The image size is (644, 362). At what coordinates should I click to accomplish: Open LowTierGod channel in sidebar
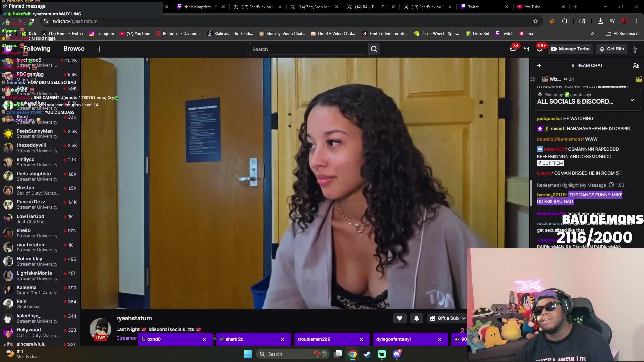pyautogui.click(x=40, y=219)
